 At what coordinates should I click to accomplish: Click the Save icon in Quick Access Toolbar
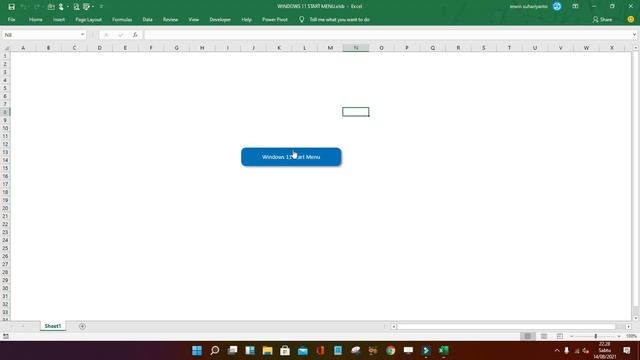(11, 7)
